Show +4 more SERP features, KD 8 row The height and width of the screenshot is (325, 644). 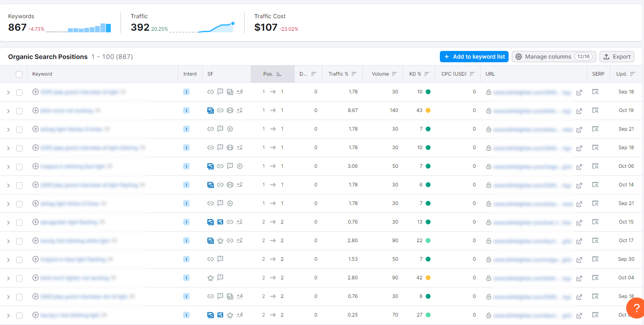[240, 296]
